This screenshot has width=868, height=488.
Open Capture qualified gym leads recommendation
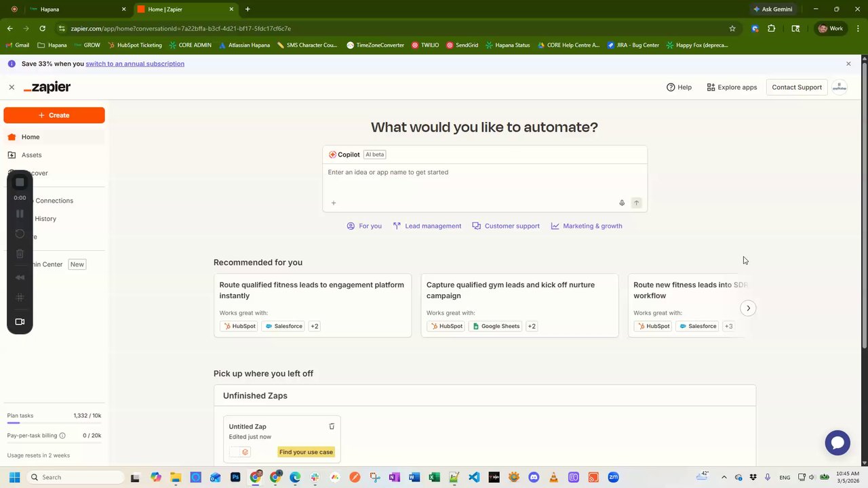point(519,306)
